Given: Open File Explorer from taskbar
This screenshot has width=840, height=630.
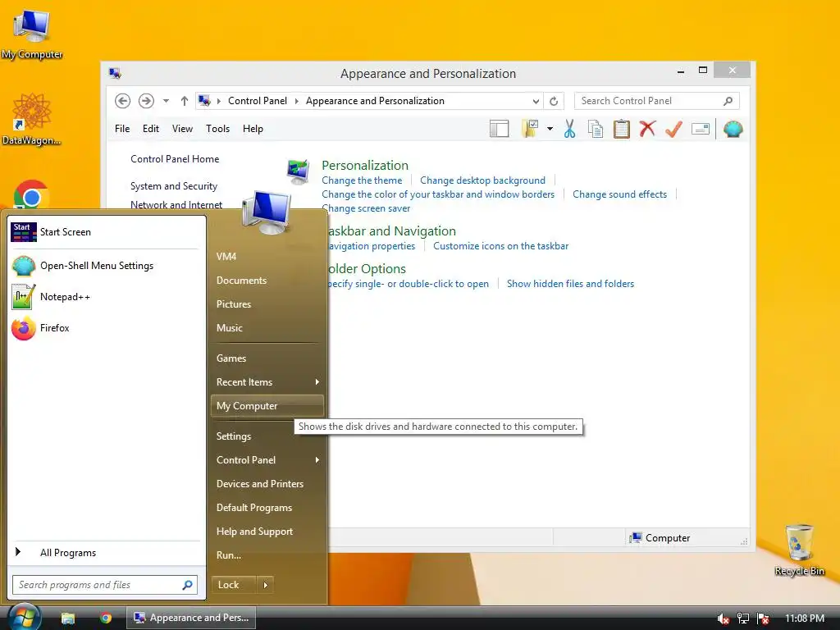Looking at the screenshot, I should tap(67, 618).
